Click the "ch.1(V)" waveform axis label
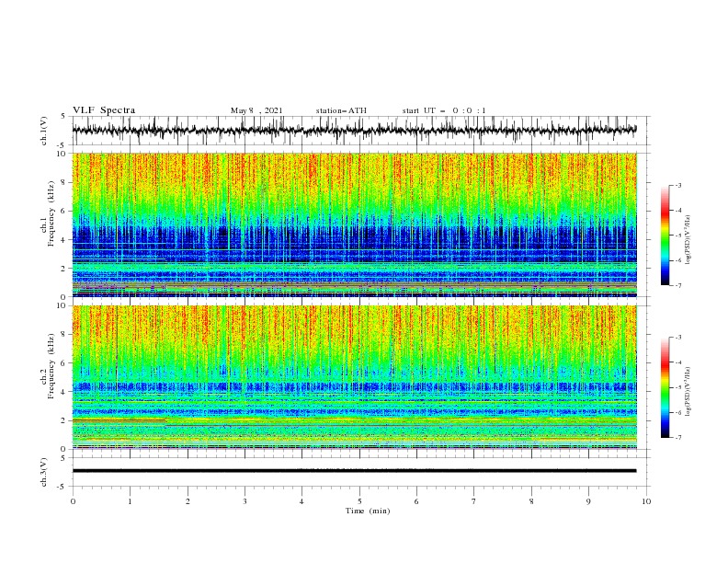Screen dimensions: 728x563 pos(44,131)
